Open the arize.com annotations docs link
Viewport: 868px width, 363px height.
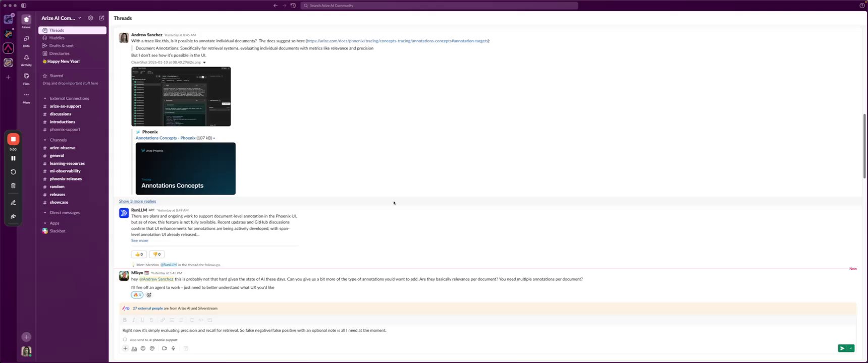tap(398, 41)
